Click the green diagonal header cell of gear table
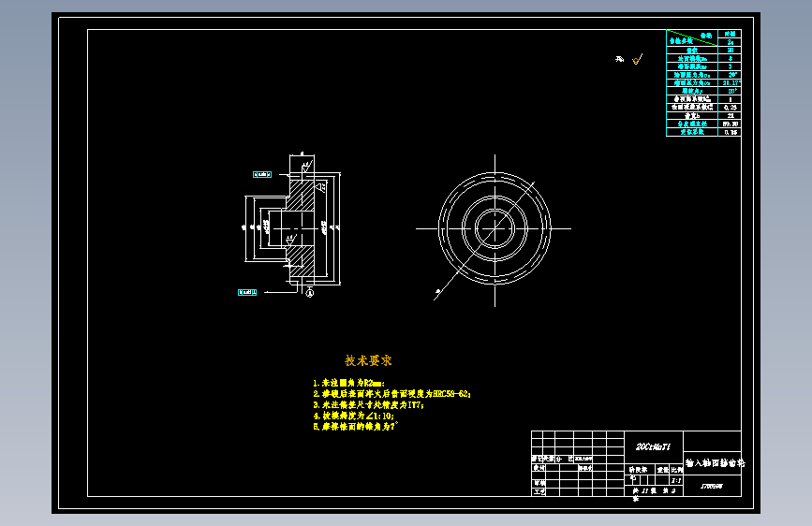Image resolution: width=812 pixels, height=526 pixels. pyautogui.click(x=692, y=37)
